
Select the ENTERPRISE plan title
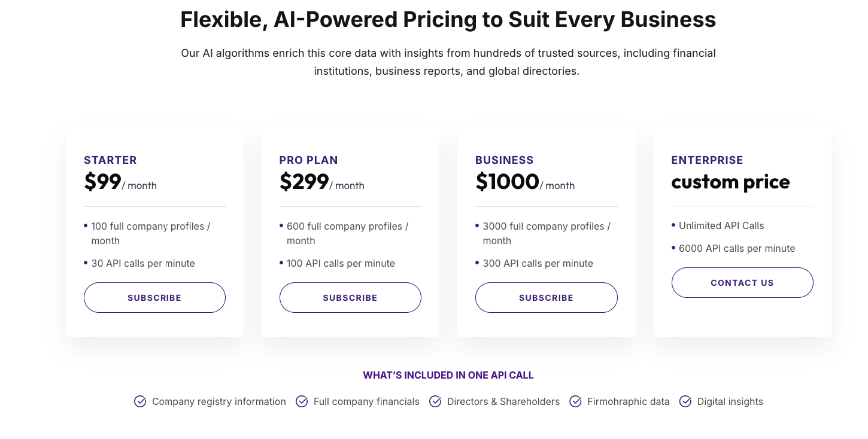(707, 160)
